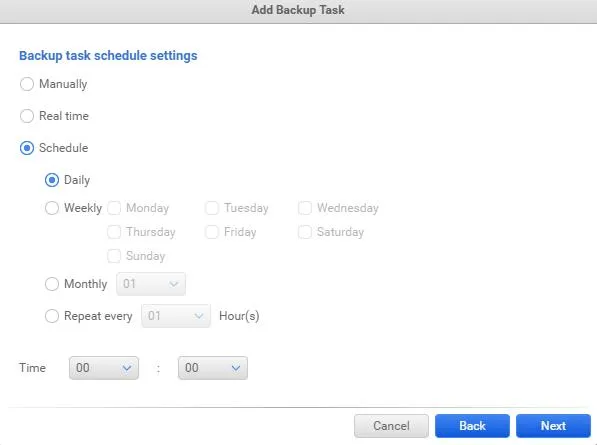Switch schedule to Weekly
597x445 pixels.
tap(52, 208)
